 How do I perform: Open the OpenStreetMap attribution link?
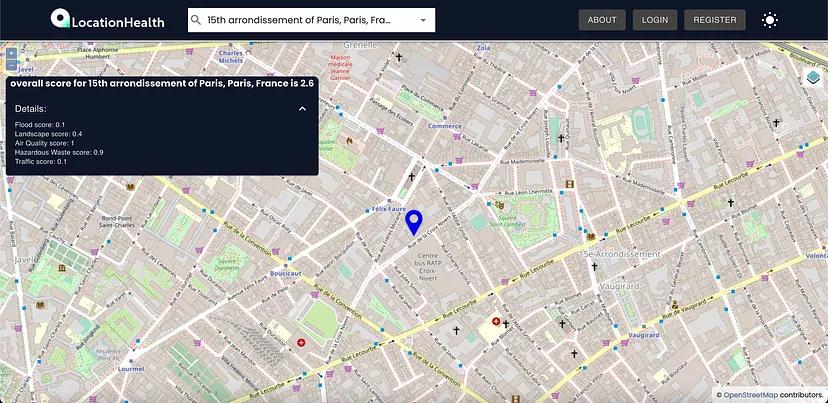(750, 395)
